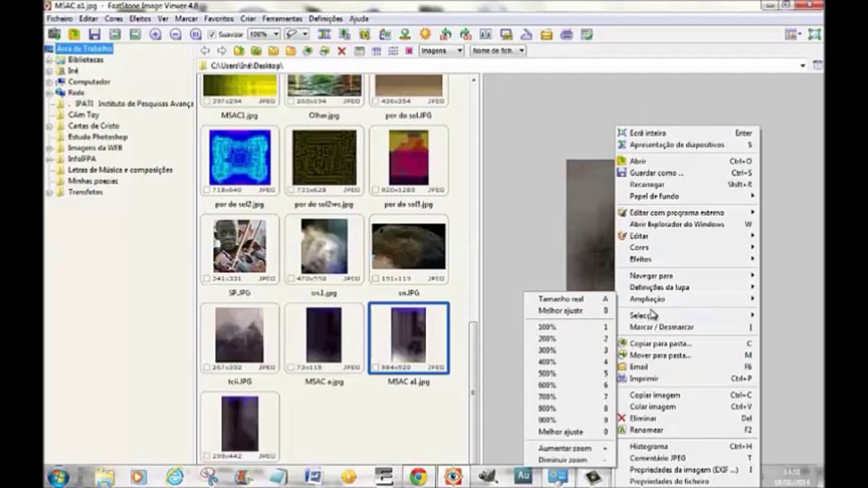Screen dimensions: 868x488
Task: Click the Save disk icon in toolbar
Action: (x=94, y=34)
